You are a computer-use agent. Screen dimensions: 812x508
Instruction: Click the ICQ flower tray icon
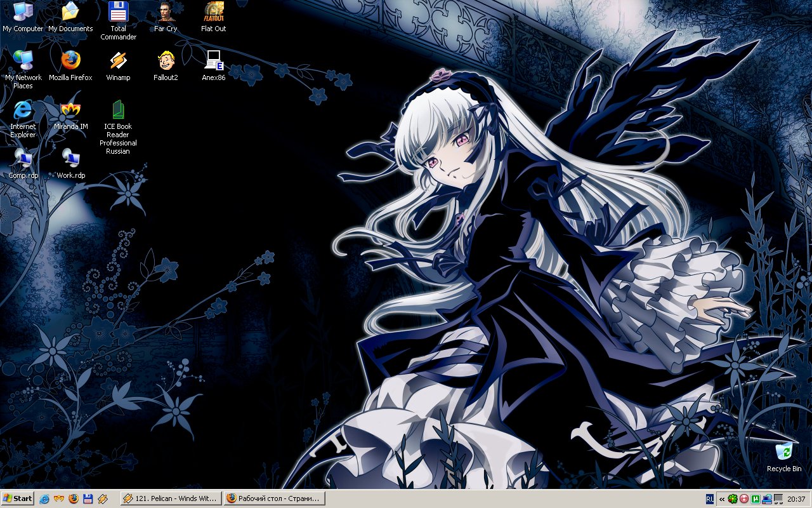coord(733,499)
